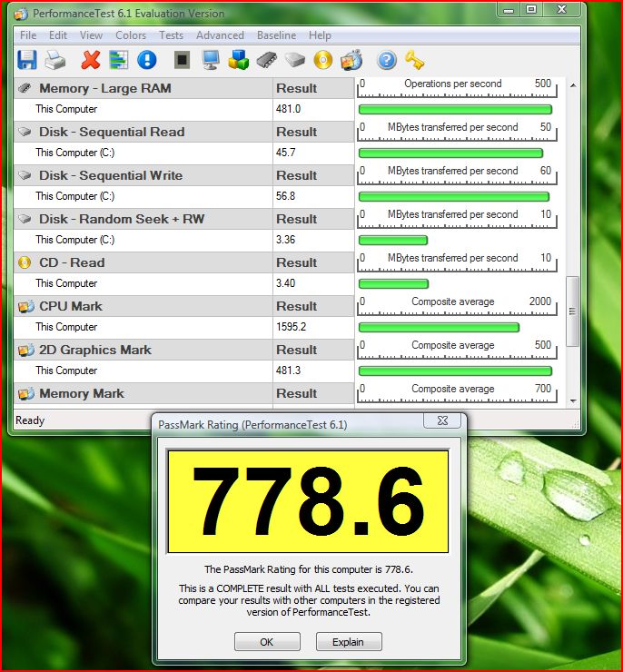This screenshot has width=623, height=672.
Task: Click the 481.3 2D Graphics result
Action: tap(289, 371)
